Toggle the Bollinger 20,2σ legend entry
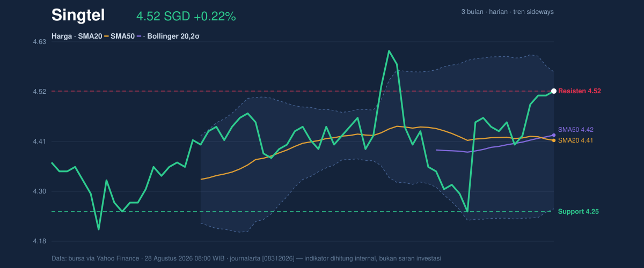 point(172,36)
